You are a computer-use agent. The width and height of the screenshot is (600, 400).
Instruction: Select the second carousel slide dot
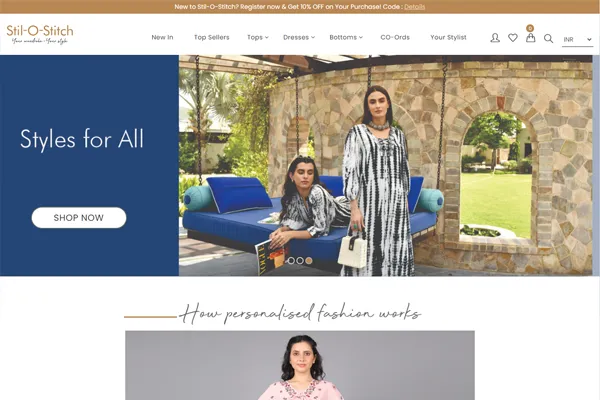(300, 261)
